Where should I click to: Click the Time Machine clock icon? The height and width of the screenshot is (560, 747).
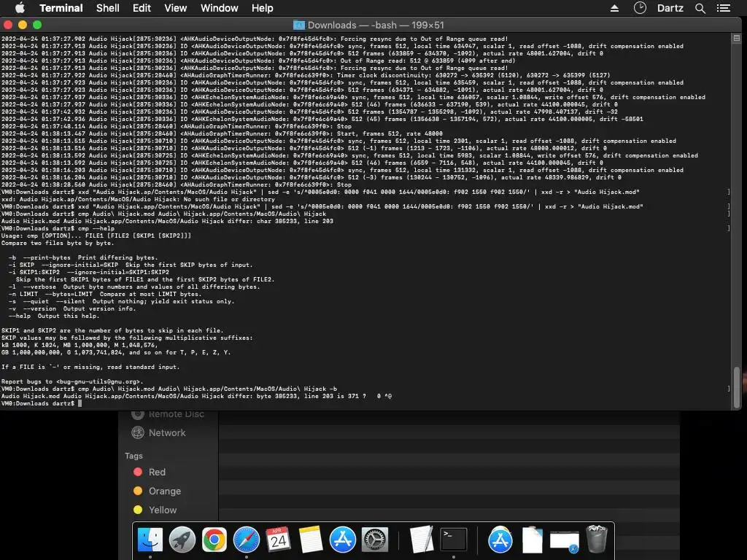640,8
